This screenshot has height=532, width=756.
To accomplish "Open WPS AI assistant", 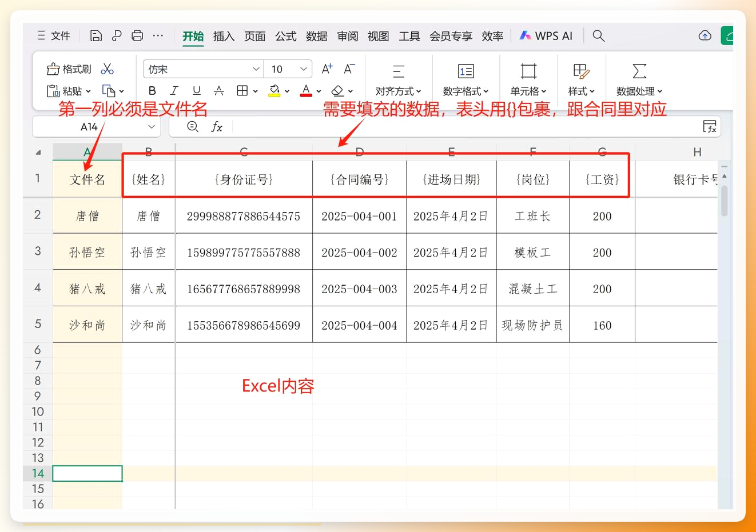I will (x=546, y=36).
